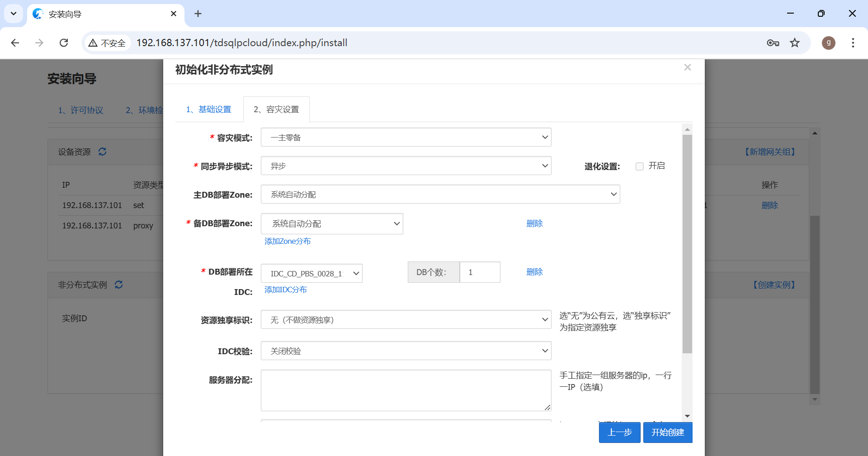Enable the 退化设置 开启 checkbox
The height and width of the screenshot is (456, 868).
tap(640, 166)
